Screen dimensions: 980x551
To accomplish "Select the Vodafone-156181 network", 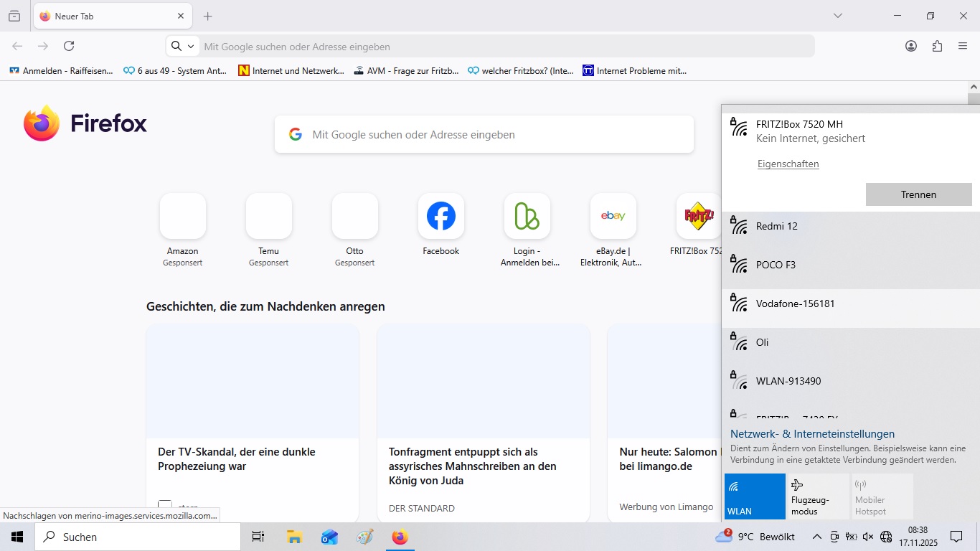I will (x=850, y=309).
